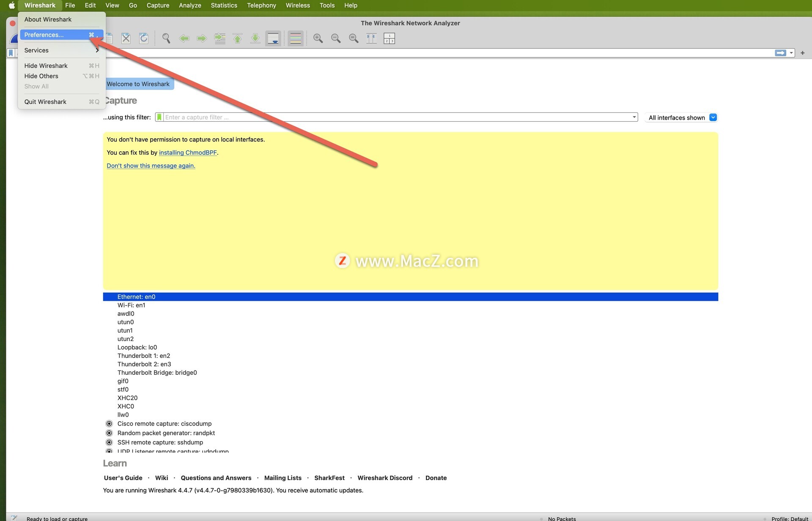Screen dimensions: 812x521
Task: Choose Quit Wireshark
Action: click(62, 102)
